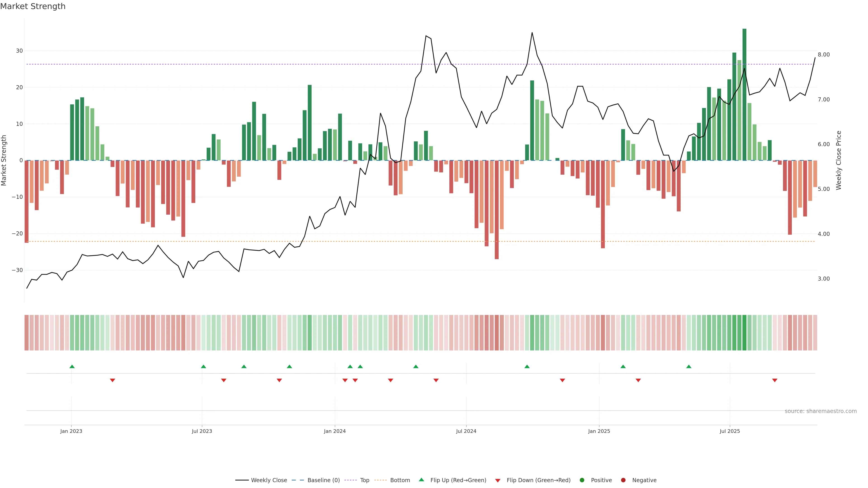Image resolution: width=868 pixels, height=488 pixels.
Task: Click the source: sharemaestro.com text
Action: (x=821, y=411)
